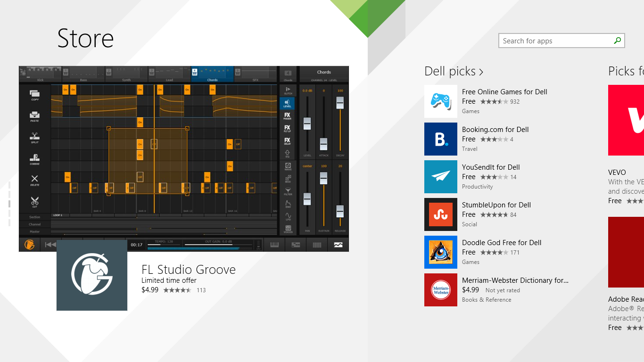Expand Dell picks via its chevron arrow

pos(481,72)
